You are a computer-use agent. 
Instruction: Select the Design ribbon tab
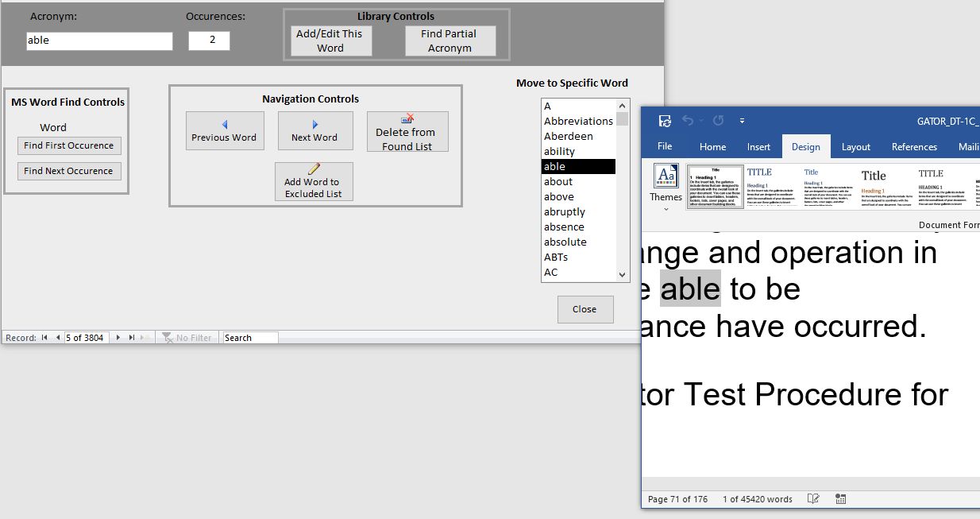tap(805, 146)
